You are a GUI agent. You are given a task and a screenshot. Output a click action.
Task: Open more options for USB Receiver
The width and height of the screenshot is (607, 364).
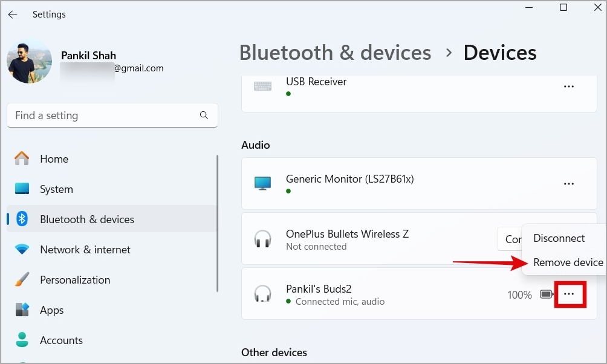point(568,87)
